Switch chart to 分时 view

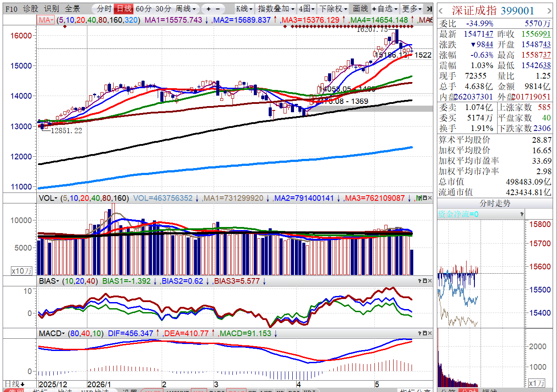click(x=104, y=9)
